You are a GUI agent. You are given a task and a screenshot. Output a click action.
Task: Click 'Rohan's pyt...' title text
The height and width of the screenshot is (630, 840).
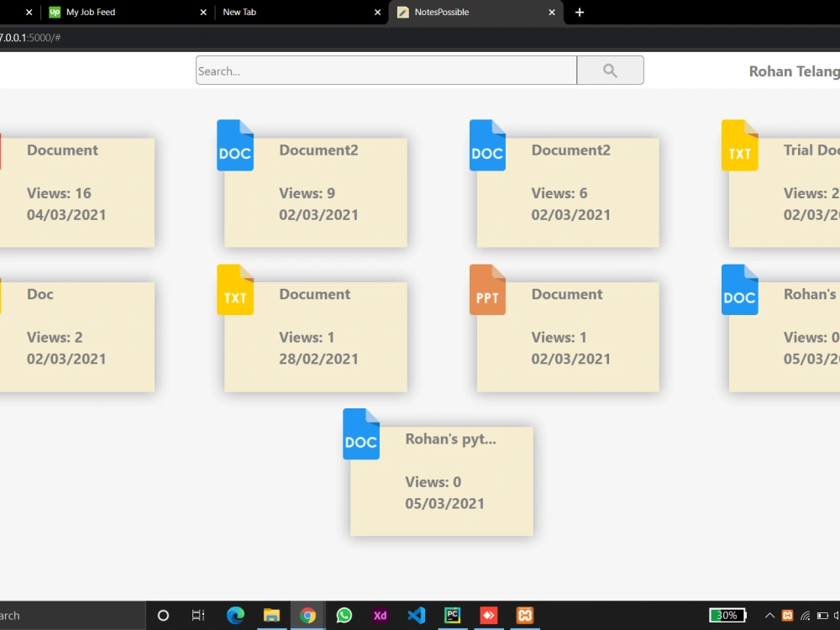pyautogui.click(x=450, y=438)
